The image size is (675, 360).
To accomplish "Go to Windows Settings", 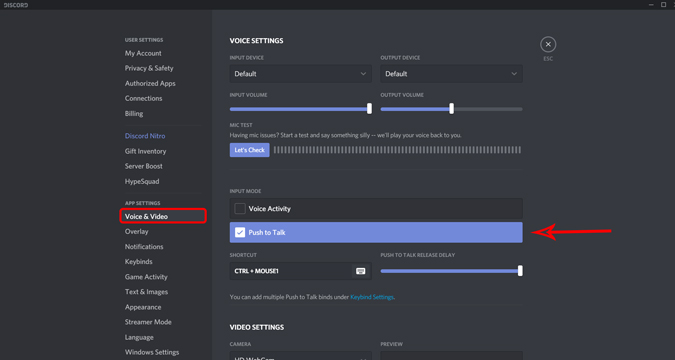I will [152, 352].
